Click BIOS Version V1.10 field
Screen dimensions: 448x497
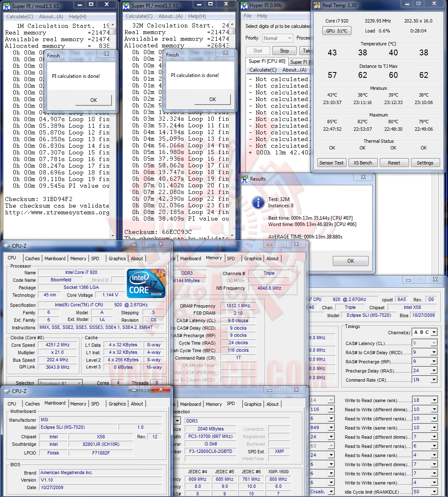100,480
